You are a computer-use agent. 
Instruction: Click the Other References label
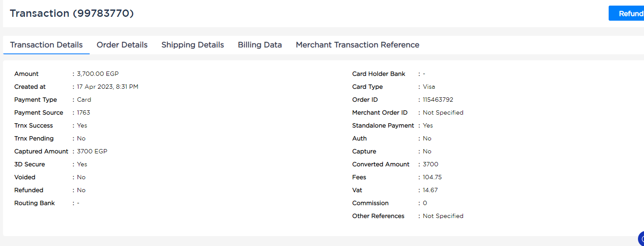pyautogui.click(x=378, y=216)
